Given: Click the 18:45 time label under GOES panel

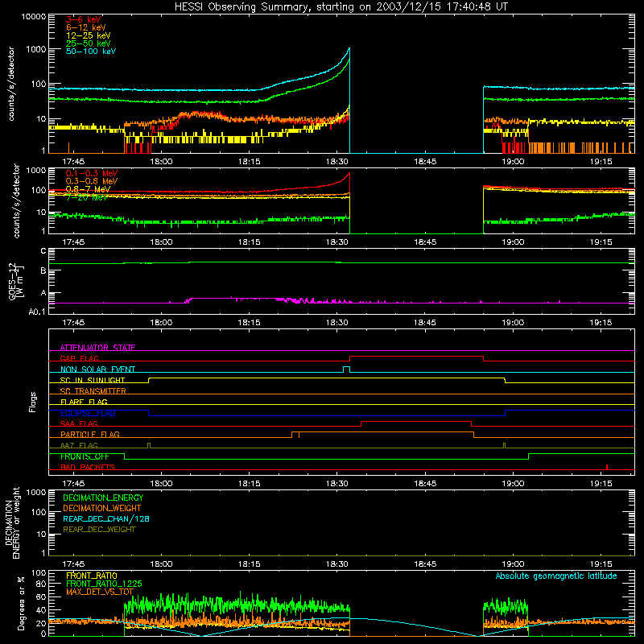Looking at the screenshot, I should pyautogui.click(x=425, y=323).
